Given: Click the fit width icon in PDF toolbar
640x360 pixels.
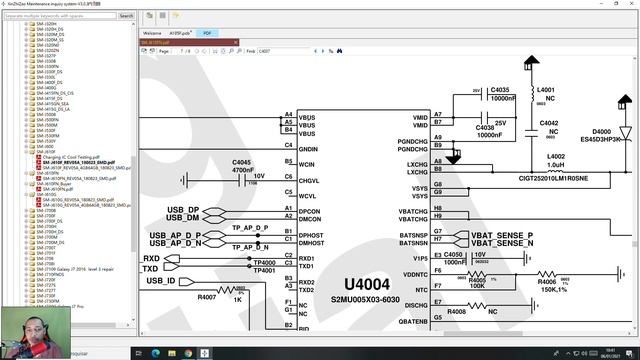Looking at the screenshot, I should [x=215, y=51].
